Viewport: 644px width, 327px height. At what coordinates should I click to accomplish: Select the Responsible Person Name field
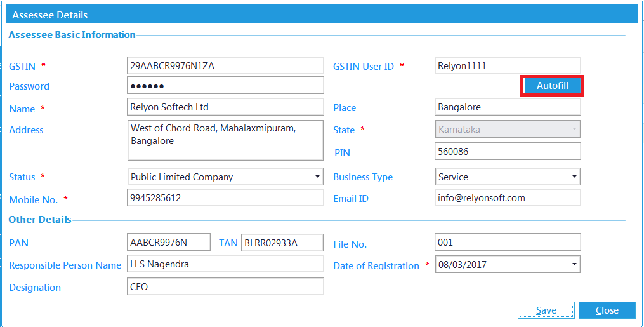pos(225,264)
